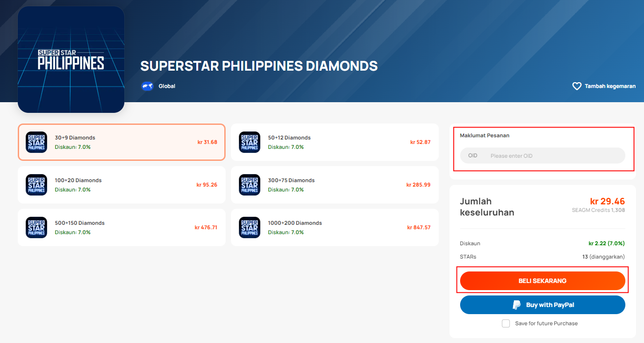The width and height of the screenshot is (644, 343).
Task: Select the 1000+200 Diamonds package
Action: point(335,227)
